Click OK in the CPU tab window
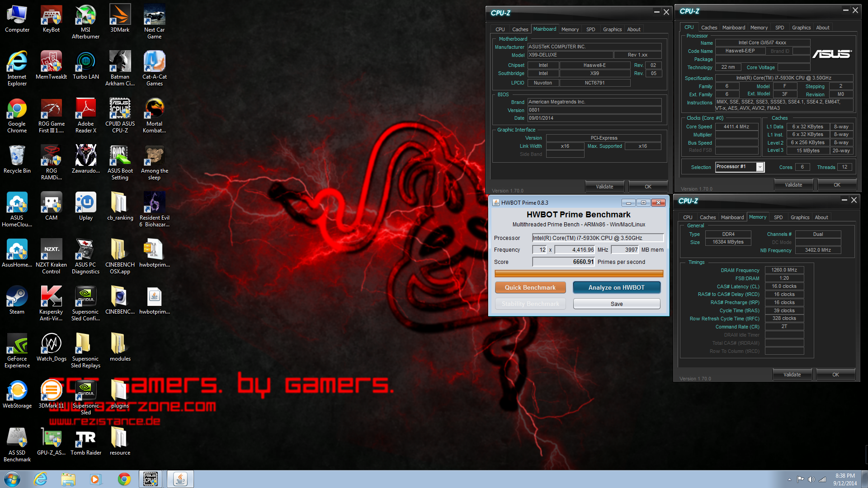Screen dimensions: 868x488 [837, 185]
